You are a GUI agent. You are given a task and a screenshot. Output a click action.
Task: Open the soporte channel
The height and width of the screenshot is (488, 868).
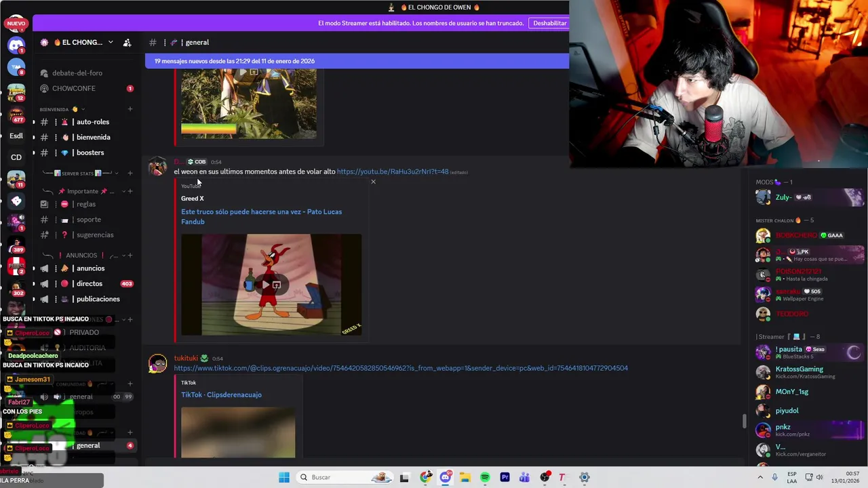click(x=86, y=220)
